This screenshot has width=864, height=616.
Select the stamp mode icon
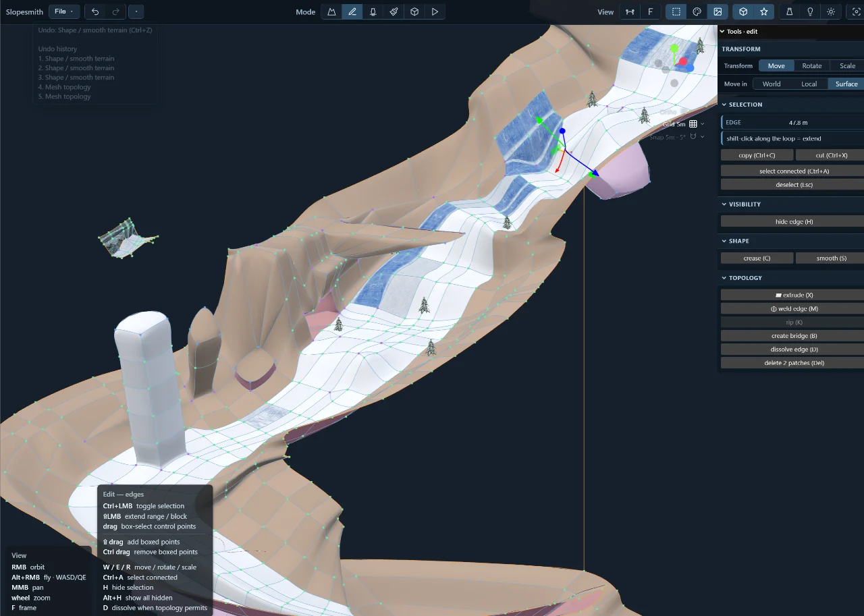pyautogui.click(x=373, y=11)
